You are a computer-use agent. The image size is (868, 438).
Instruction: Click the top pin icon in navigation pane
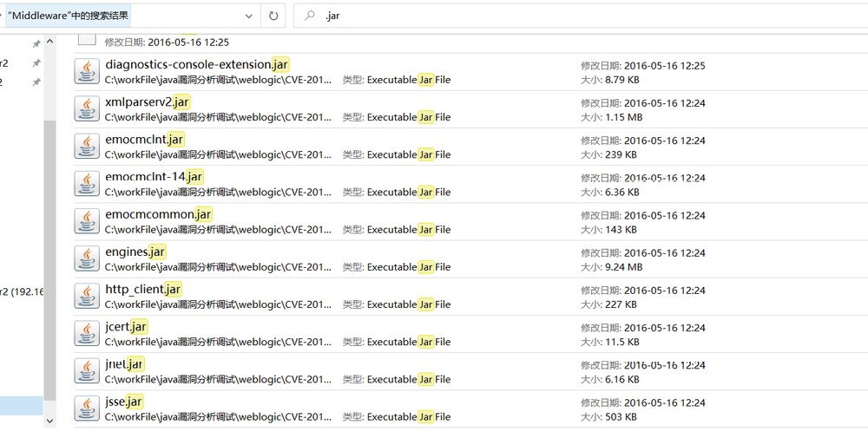click(x=36, y=43)
